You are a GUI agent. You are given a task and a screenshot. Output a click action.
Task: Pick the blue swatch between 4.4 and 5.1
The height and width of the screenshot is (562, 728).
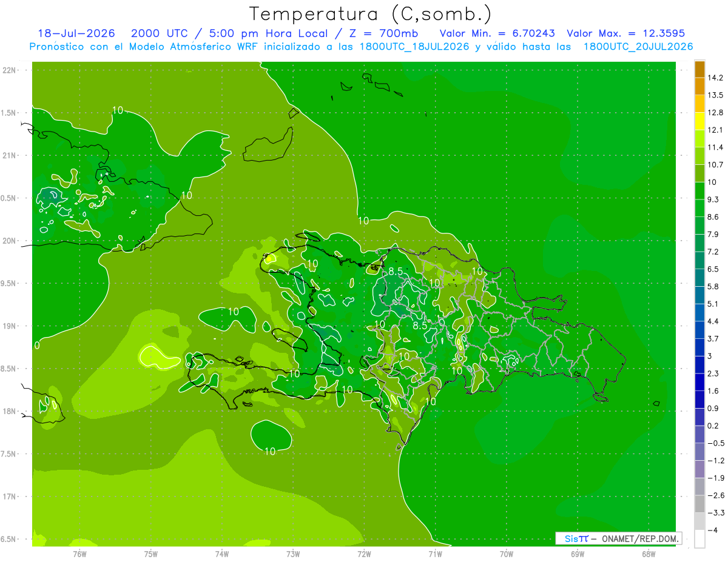[699, 312]
